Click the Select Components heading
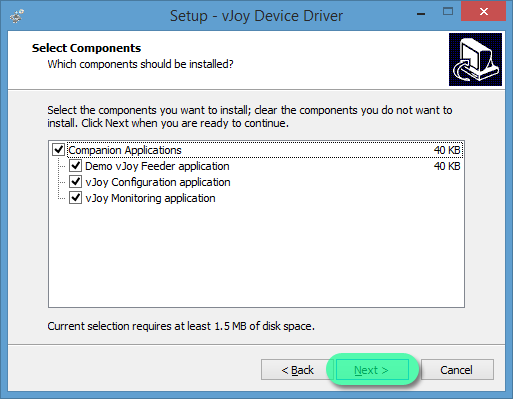 [86, 48]
